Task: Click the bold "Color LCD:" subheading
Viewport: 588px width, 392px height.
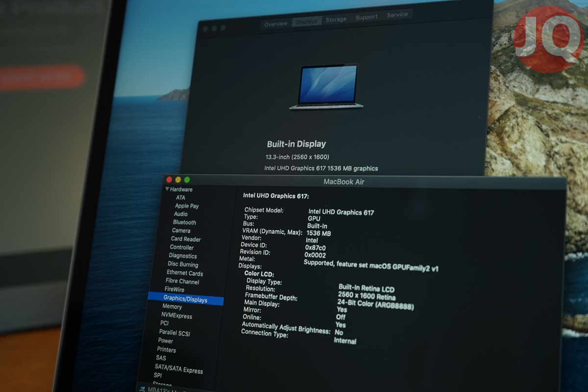Action: point(259,274)
